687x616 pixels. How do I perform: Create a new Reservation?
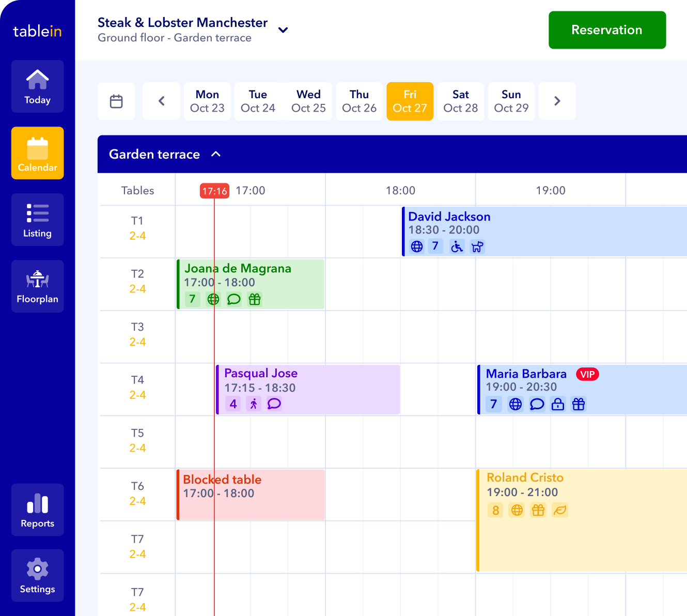pos(607,30)
